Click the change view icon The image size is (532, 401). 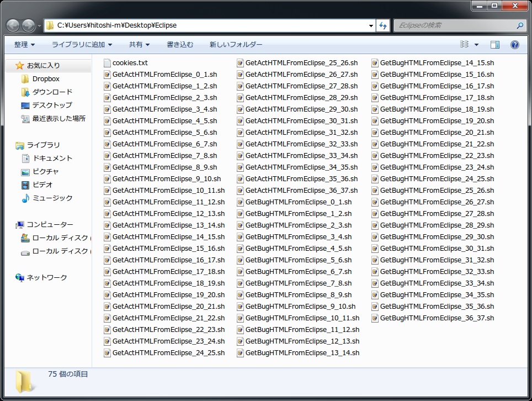(x=465, y=44)
